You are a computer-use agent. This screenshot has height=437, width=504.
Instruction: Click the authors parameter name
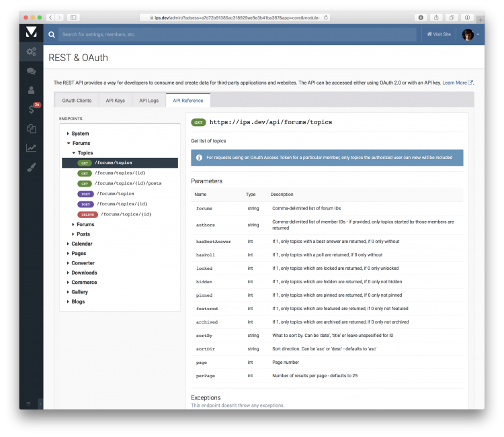point(206,225)
